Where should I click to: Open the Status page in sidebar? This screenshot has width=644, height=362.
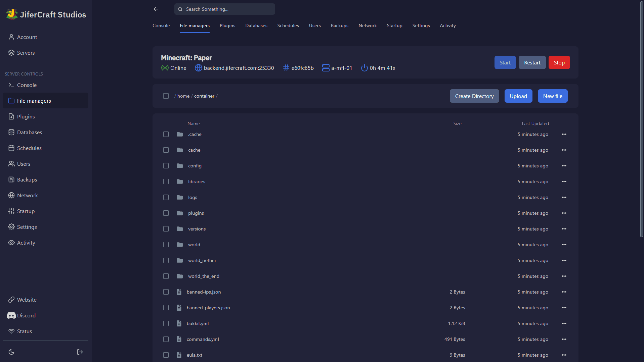point(24,331)
